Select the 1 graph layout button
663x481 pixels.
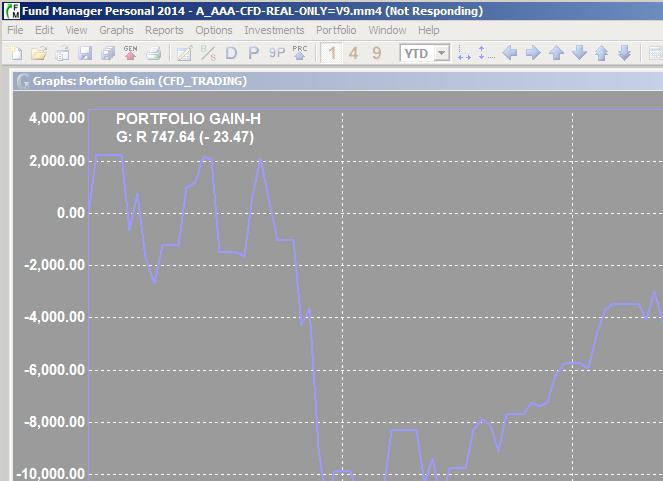click(332, 53)
